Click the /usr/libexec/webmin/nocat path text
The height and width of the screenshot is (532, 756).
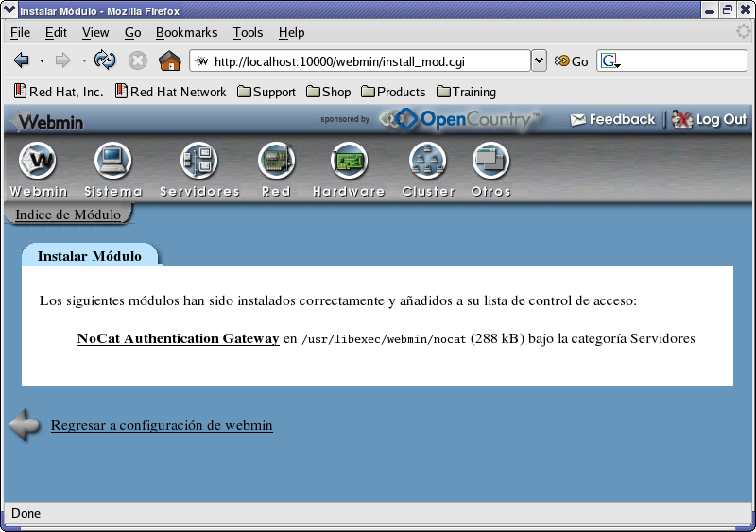(x=384, y=339)
